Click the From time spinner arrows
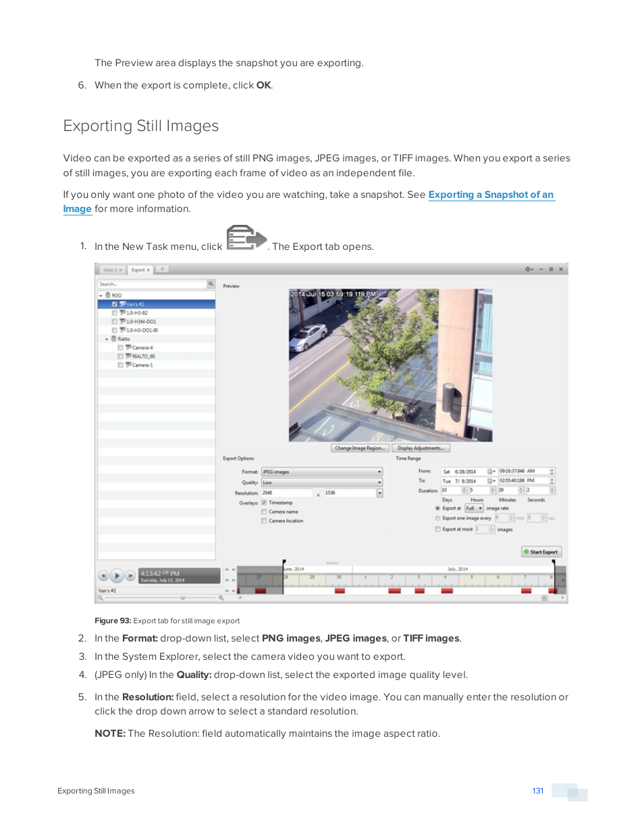This screenshot has height=834, width=644. click(x=552, y=471)
